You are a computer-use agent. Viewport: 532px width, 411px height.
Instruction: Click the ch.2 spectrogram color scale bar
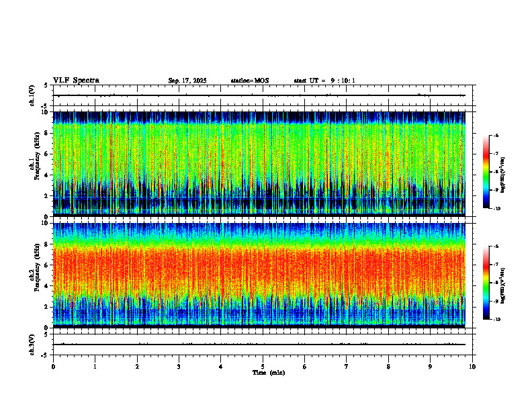pyautogui.click(x=486, y=283)
